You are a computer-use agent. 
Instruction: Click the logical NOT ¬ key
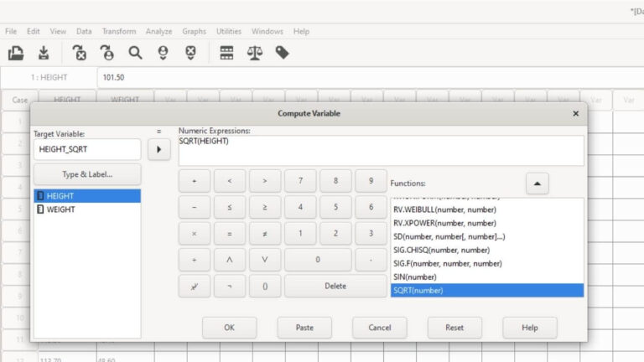point(230,286)
